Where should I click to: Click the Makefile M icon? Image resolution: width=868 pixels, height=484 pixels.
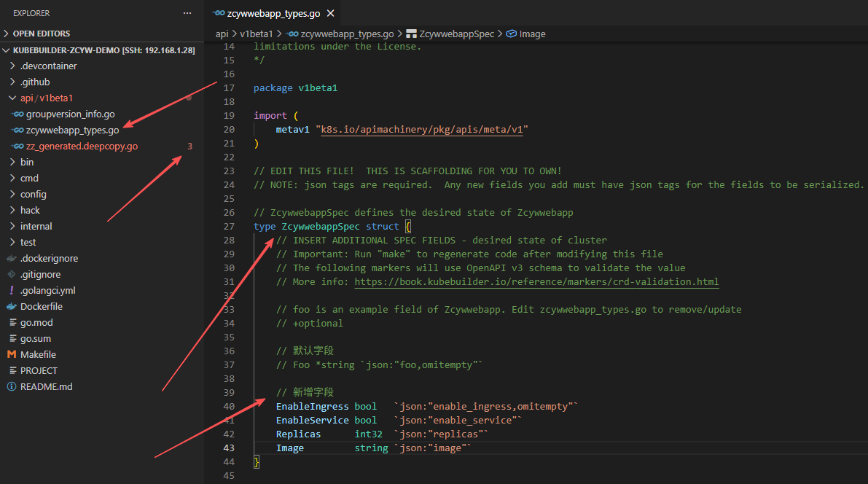click(x=12, y=355)
